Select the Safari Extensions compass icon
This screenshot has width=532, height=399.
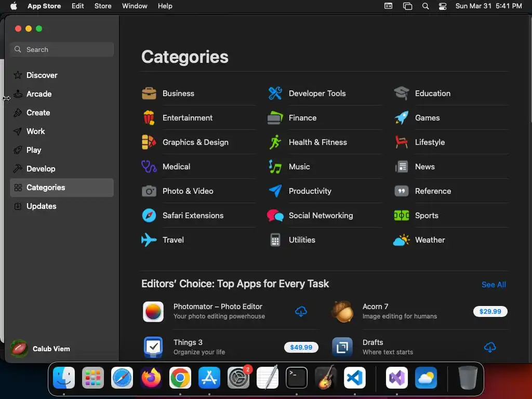point(149,216)
